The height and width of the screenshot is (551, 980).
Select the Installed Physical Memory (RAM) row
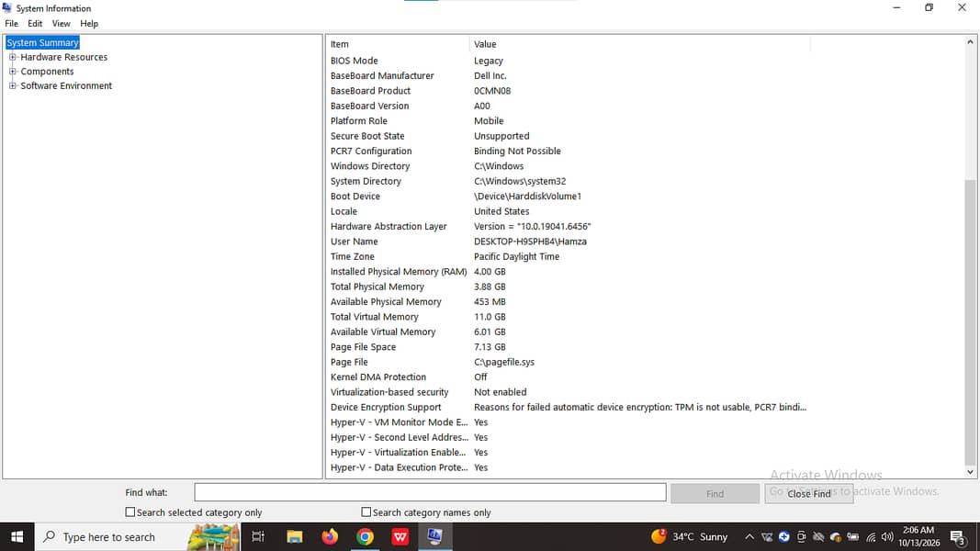click(569, 271)
